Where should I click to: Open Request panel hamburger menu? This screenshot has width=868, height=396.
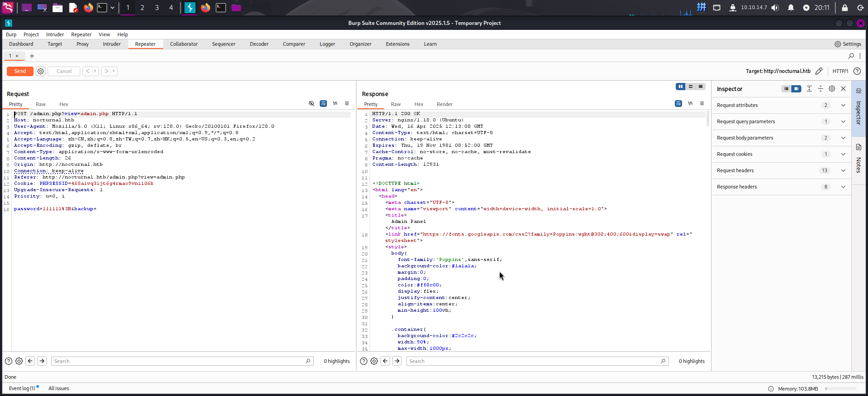[347, 103]
